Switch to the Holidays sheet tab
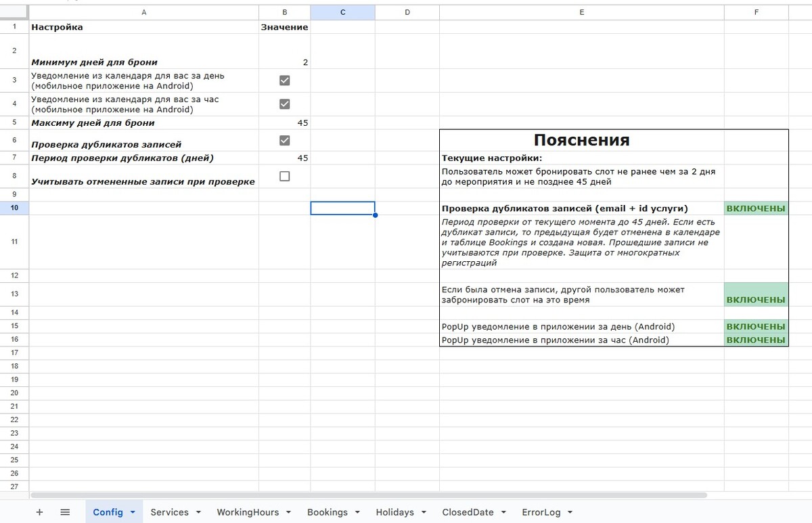The width and height of the screenshot is (812, 523). 394,512
